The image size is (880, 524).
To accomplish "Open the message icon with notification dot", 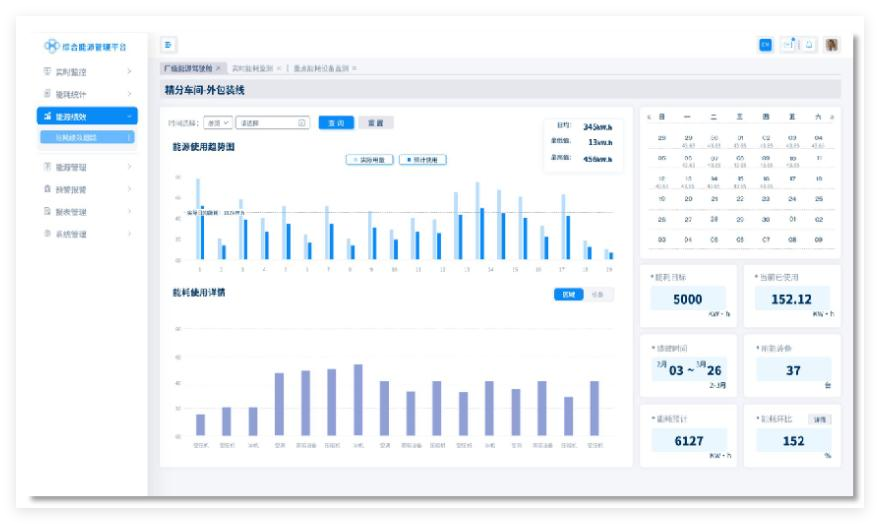I will click(788, 45).
